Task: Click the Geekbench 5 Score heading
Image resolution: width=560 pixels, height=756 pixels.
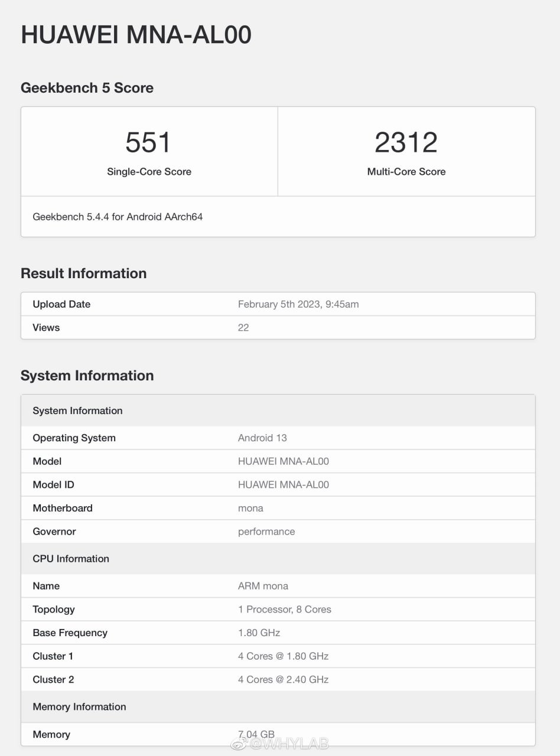Action: click(87, 87)
